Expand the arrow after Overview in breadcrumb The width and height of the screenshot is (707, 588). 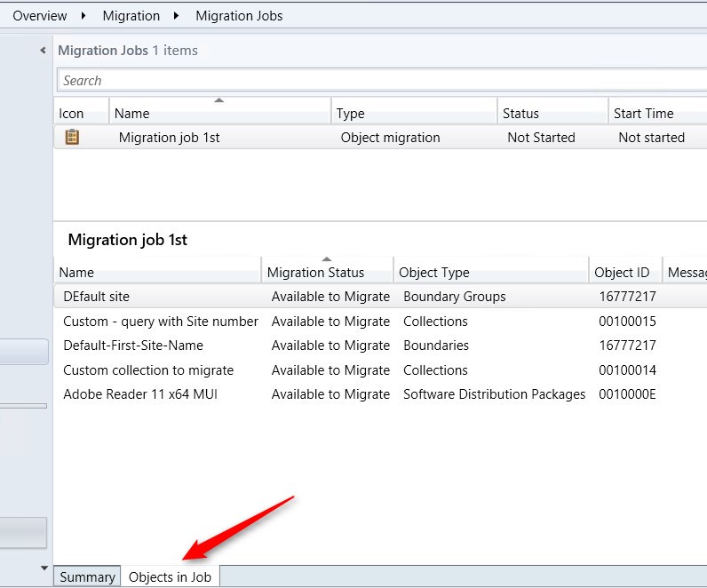tap(83, 16)
